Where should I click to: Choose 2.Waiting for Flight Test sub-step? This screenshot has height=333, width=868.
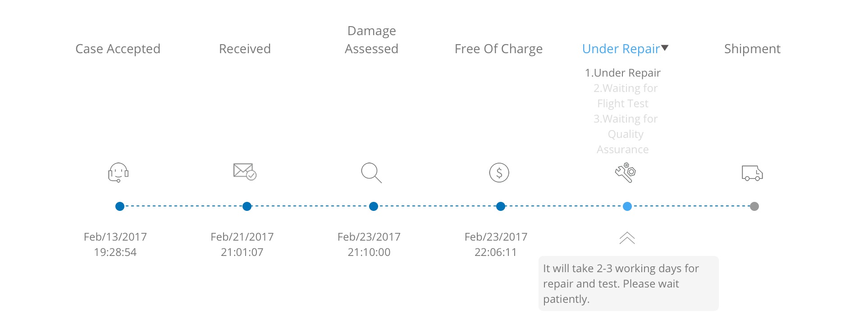coord(626,96)
